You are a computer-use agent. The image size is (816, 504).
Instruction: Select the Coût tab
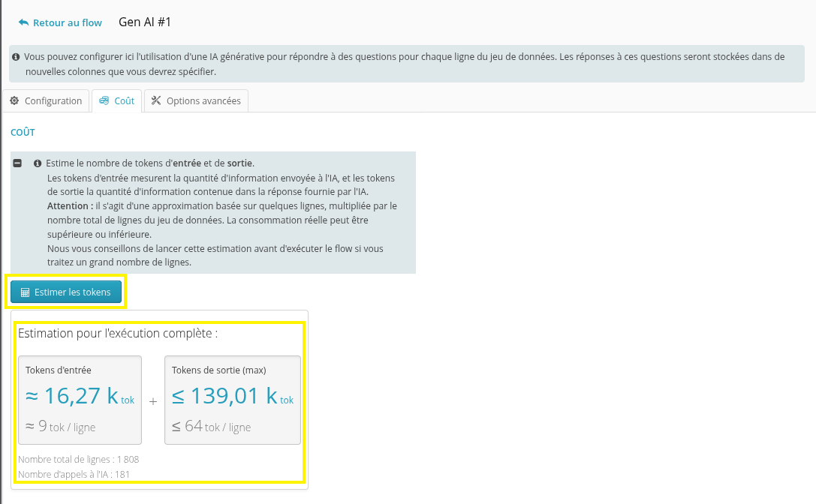(117, 101)
